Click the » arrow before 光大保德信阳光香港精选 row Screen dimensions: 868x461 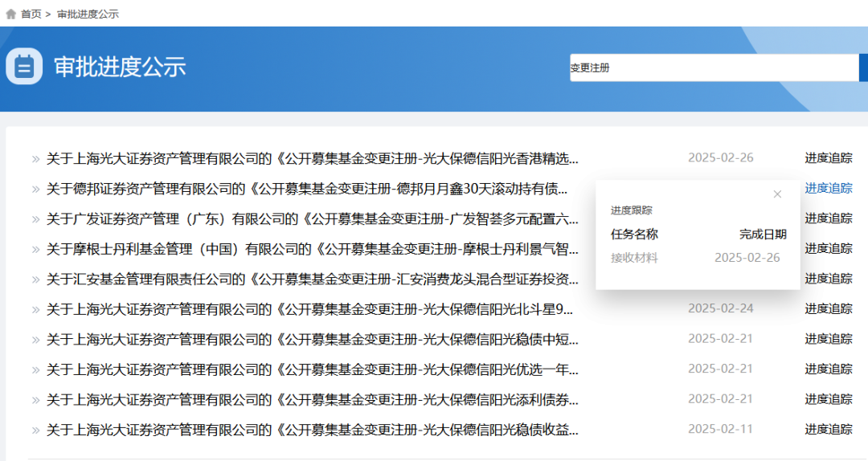[x=36, y=159]
